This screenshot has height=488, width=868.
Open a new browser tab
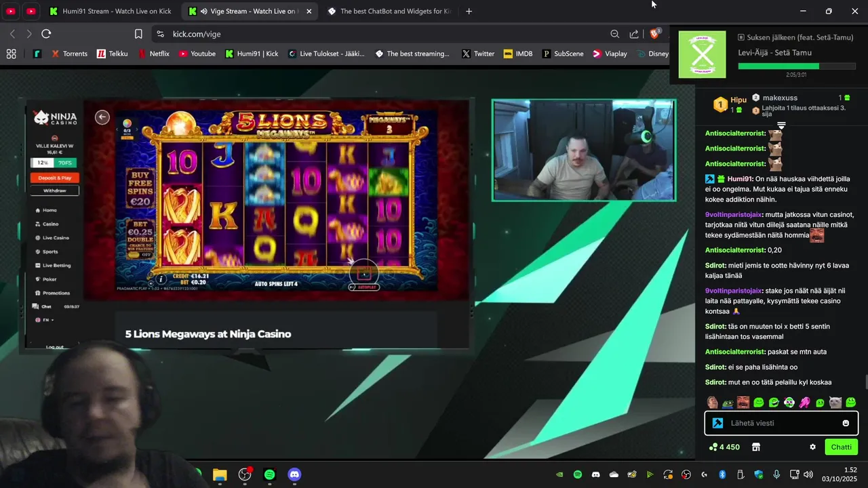point(469,11)
